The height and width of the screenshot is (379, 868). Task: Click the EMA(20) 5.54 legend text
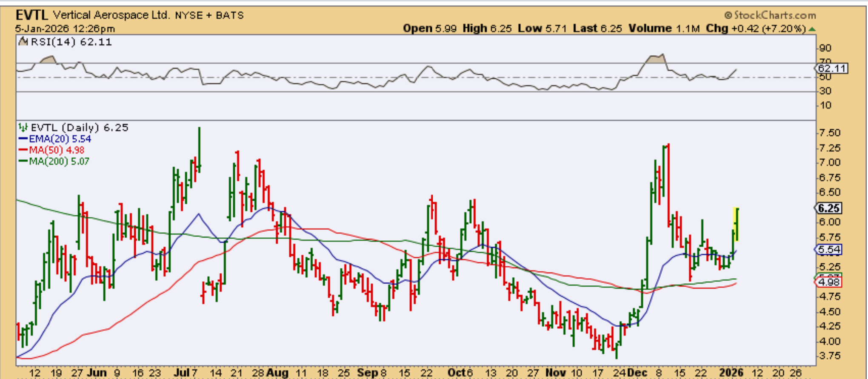click(x=60, y=139)
